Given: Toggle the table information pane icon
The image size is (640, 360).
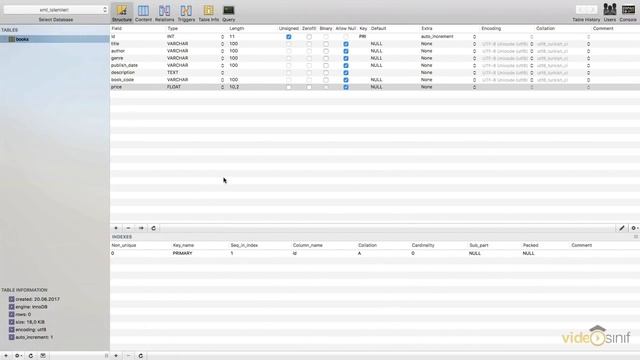Looking at the screenshot, I should point(43,356).
